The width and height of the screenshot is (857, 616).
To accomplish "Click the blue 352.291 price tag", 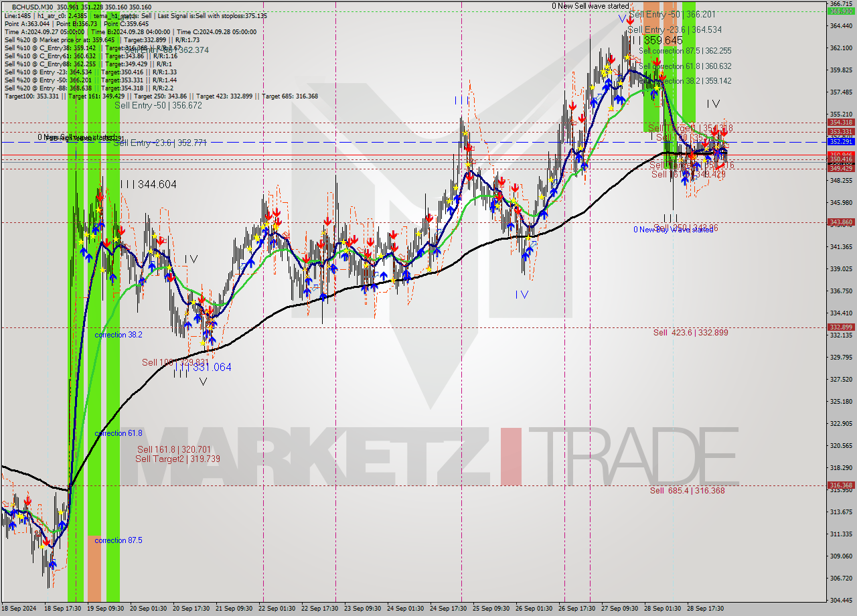I will coord(841,142).
